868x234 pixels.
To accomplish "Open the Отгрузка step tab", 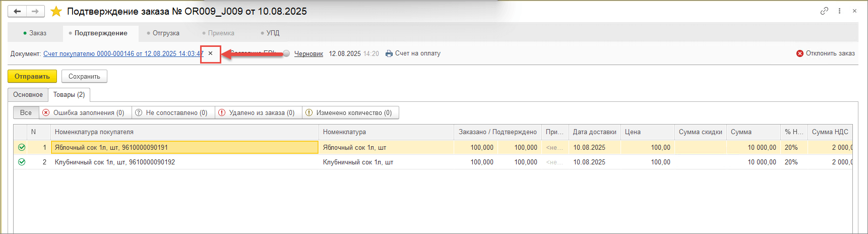I will pos(163,33).
